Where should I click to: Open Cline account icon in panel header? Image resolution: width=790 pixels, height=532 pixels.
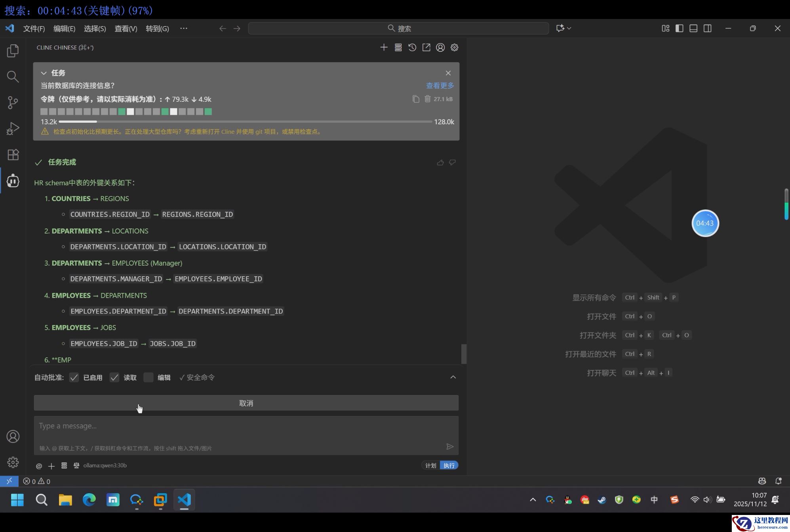pos(440,47)
